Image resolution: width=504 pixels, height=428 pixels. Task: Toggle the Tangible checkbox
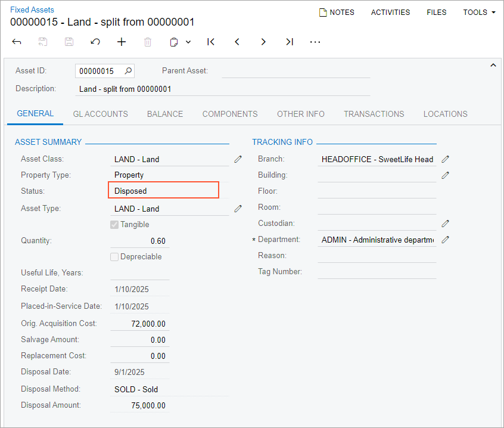pyautogui.click(x=114, y=225)
